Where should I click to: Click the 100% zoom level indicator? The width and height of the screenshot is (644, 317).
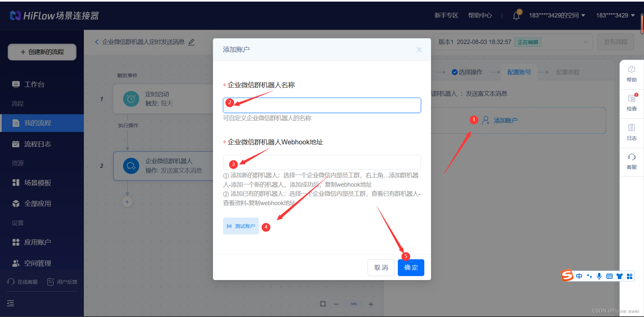click(x=354, y=304)
